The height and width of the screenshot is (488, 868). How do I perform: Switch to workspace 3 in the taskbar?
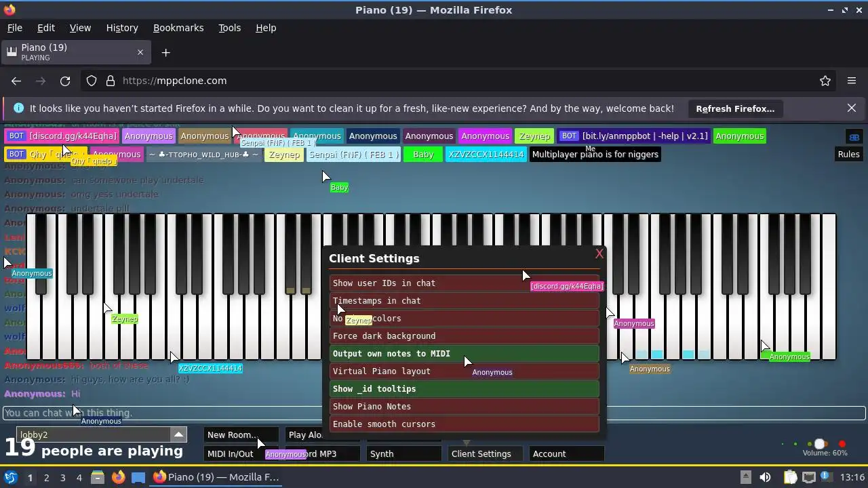point(62,477)
